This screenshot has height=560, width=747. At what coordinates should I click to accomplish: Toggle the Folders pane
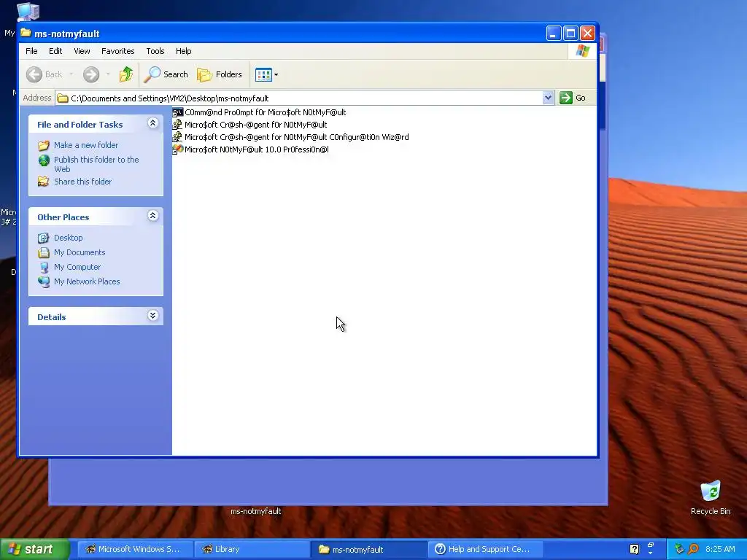(220, 74)
